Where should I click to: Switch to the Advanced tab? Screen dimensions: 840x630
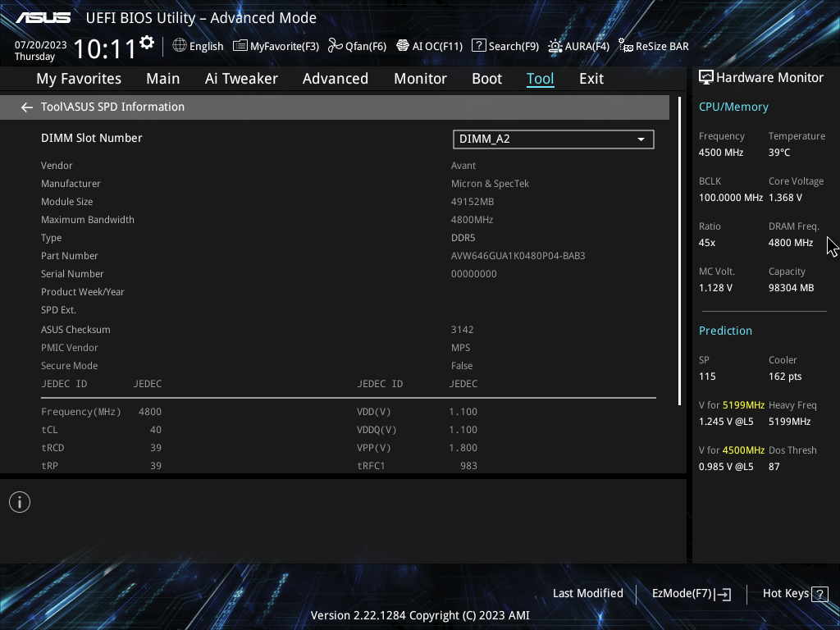point(336,79)
